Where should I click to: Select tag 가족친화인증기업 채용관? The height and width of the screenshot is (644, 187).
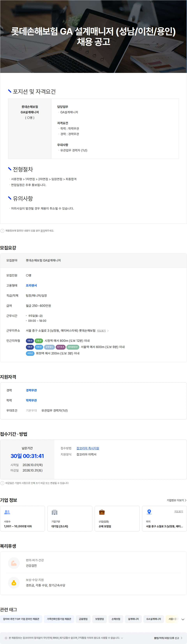click(59, 619)
